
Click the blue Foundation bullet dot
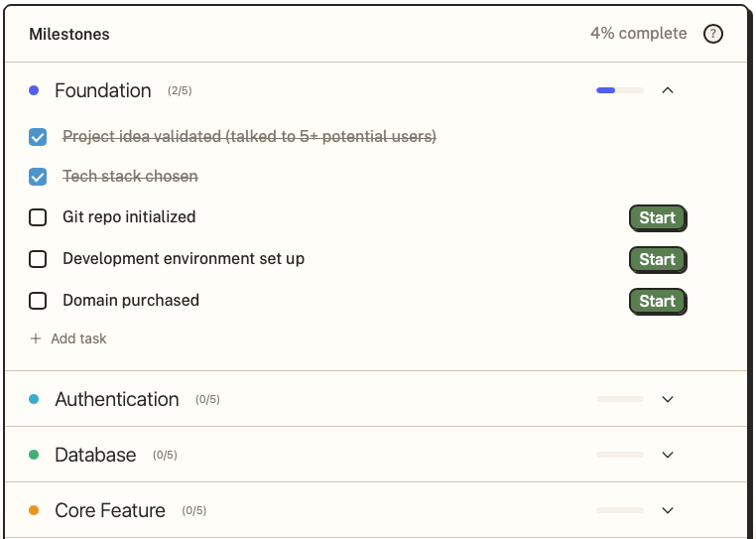click(x=34, y=90)
